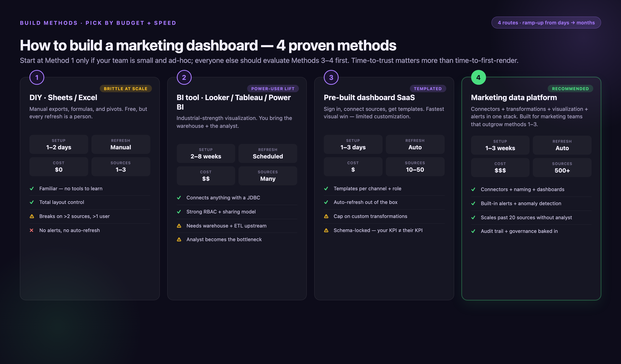The width and height of the screenshot is (621, 364).
Task: Click the green step 4 number circle
Action: pyautogui.click(x=478, y=77)
